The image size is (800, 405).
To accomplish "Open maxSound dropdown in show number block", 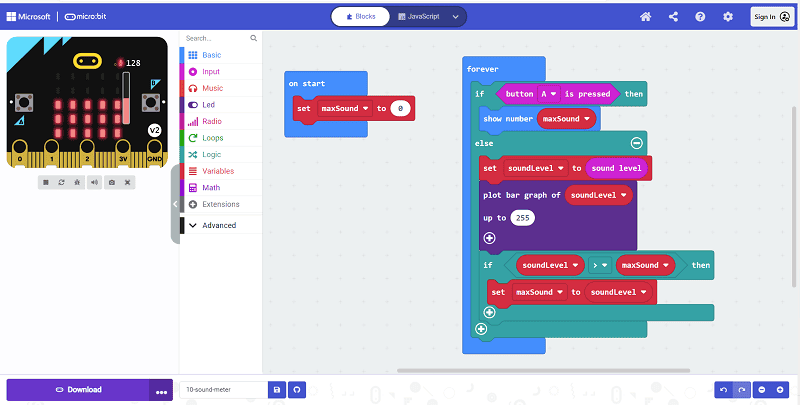I will (566, 119).
